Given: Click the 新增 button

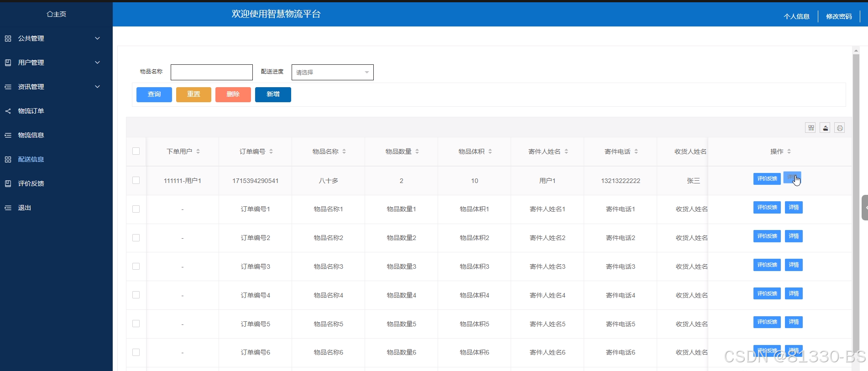Looking at the screenshot, I should click(273, 94).
